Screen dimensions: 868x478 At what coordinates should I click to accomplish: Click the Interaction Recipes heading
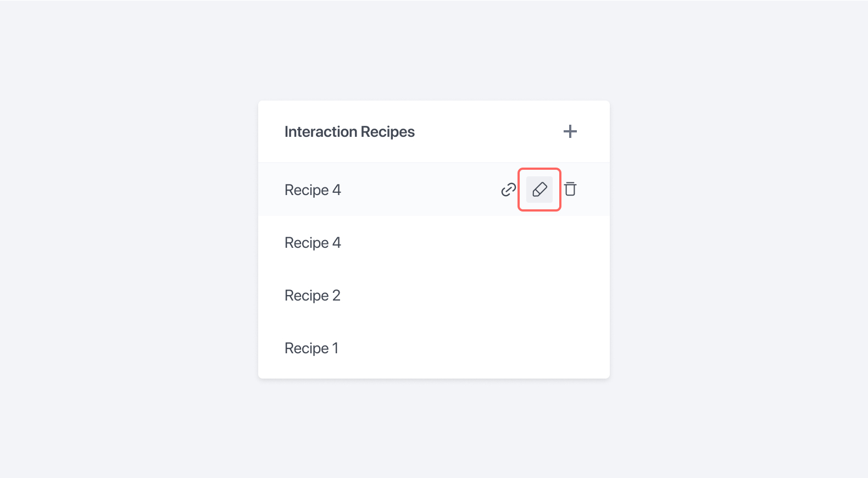pos(349,132)
